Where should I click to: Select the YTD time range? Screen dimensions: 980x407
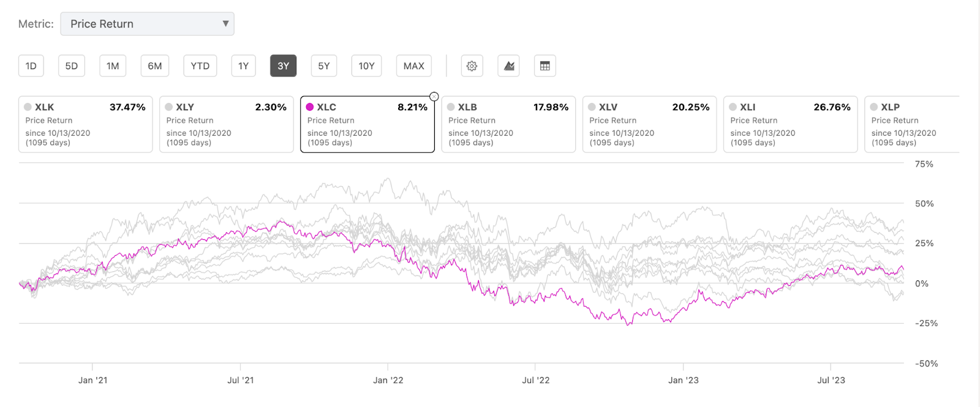pyautogui.click(x=200, y=66)
